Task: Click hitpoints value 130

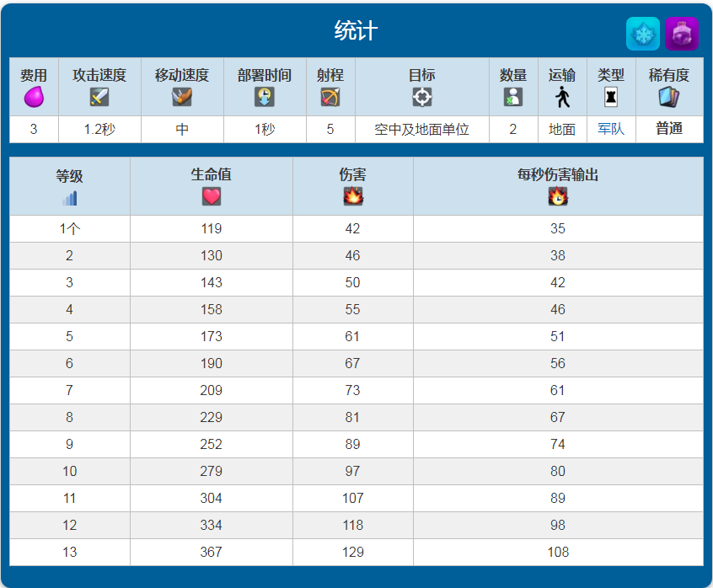Action: pyautogui.click(x=212, y=255)
